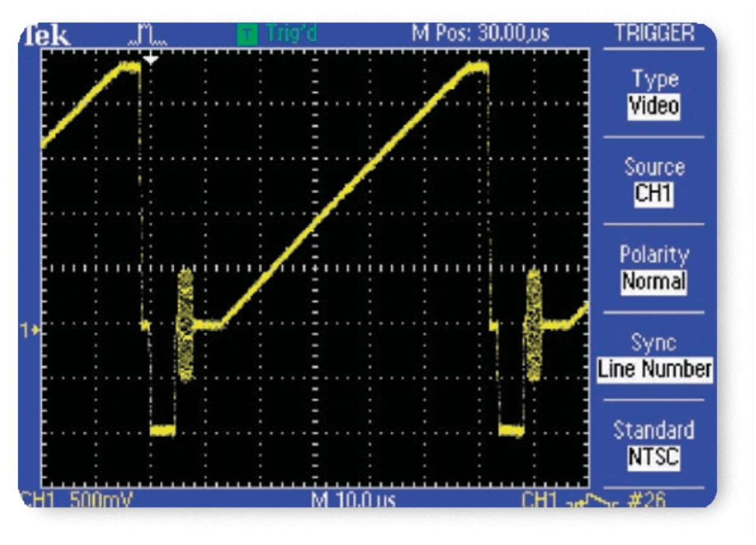
Task: Open the trigger Type Video option
Action: tap(654, 107)
